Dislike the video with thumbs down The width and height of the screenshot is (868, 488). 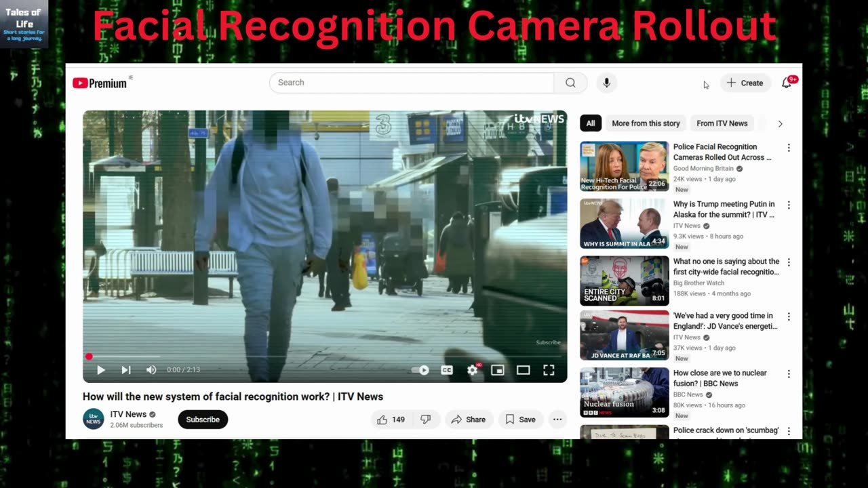tap(426, 420)
